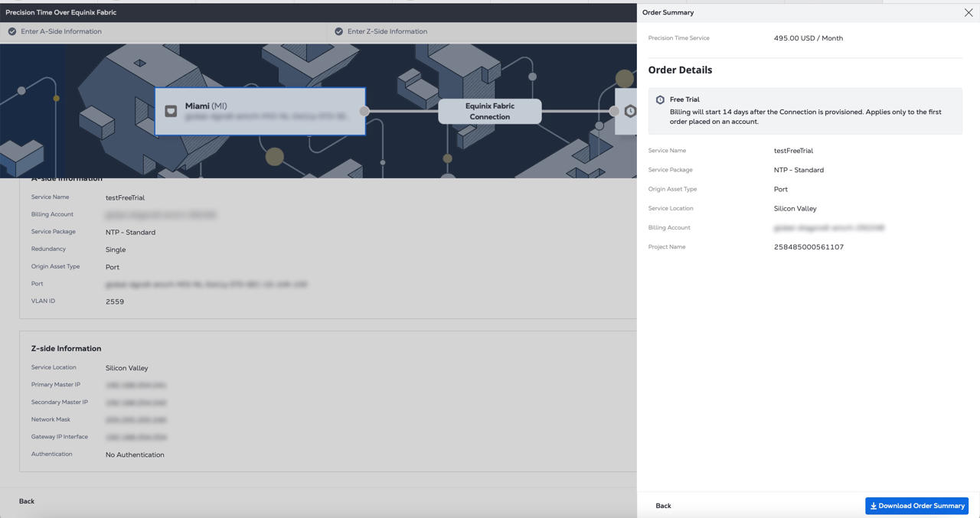Viewport: 980px width, 518px height.
Task: Click the Enter Z-Side Information checkmark icon
Action: [338, 31]
